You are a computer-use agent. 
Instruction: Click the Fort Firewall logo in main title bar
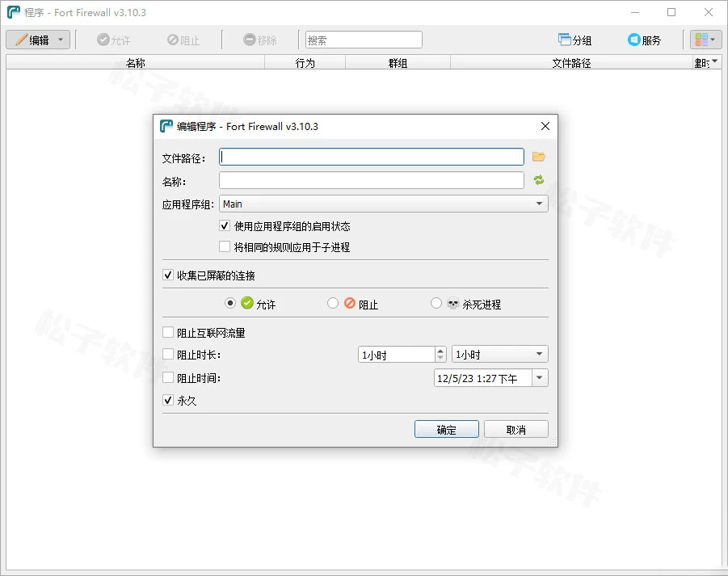coord(14,12)
